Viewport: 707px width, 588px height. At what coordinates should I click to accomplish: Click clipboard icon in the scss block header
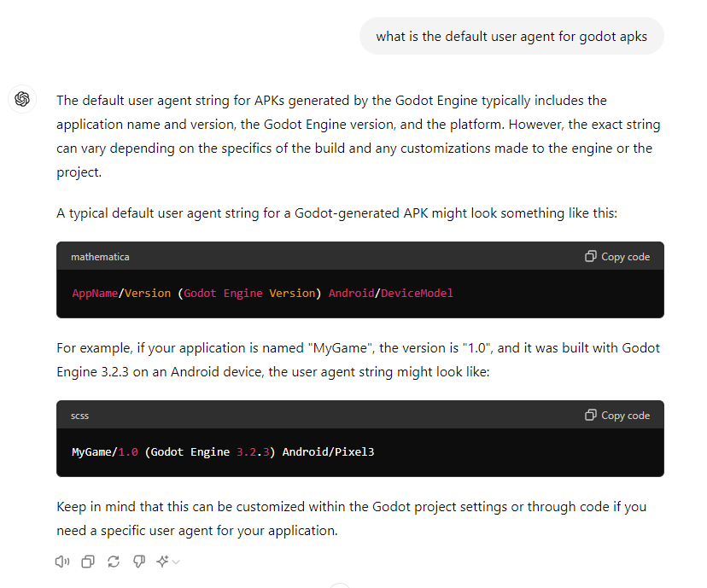click(591, 415)
